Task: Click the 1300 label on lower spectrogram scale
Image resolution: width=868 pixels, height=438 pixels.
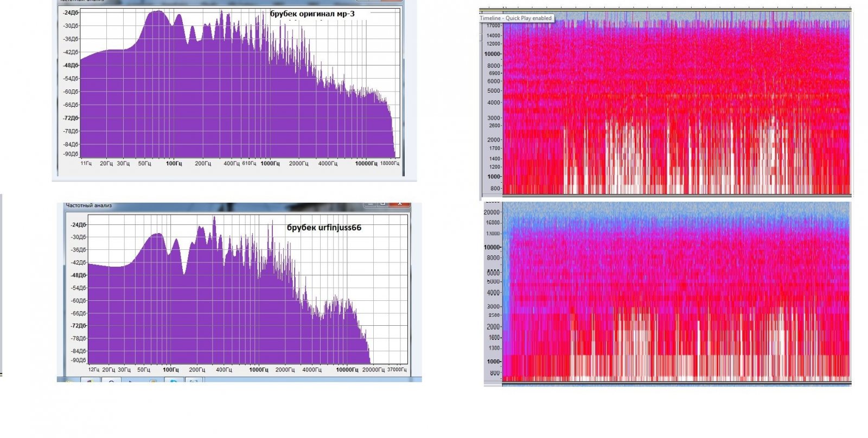Action: [x=494, y=348]
